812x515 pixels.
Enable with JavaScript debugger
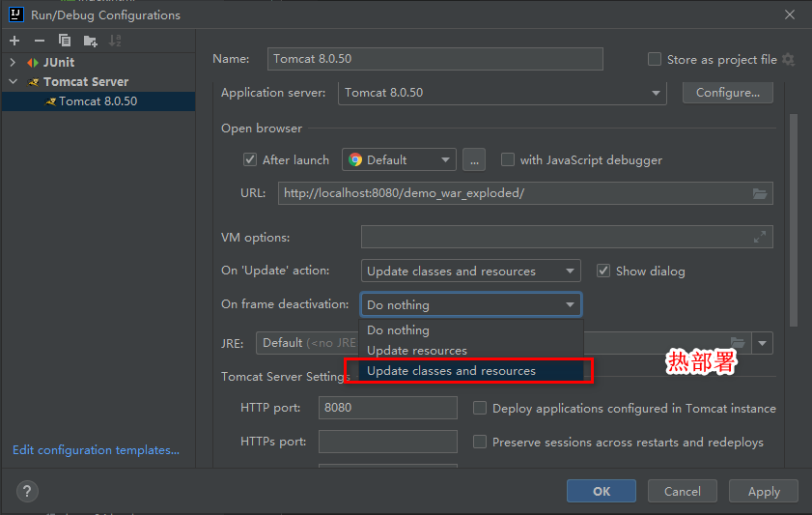(x=508, y=159)
